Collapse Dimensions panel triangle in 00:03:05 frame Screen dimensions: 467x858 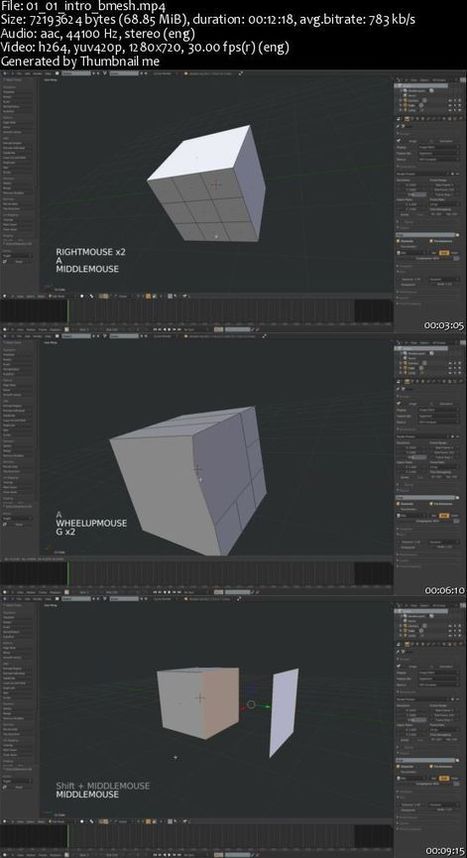[x=398, y=166]
